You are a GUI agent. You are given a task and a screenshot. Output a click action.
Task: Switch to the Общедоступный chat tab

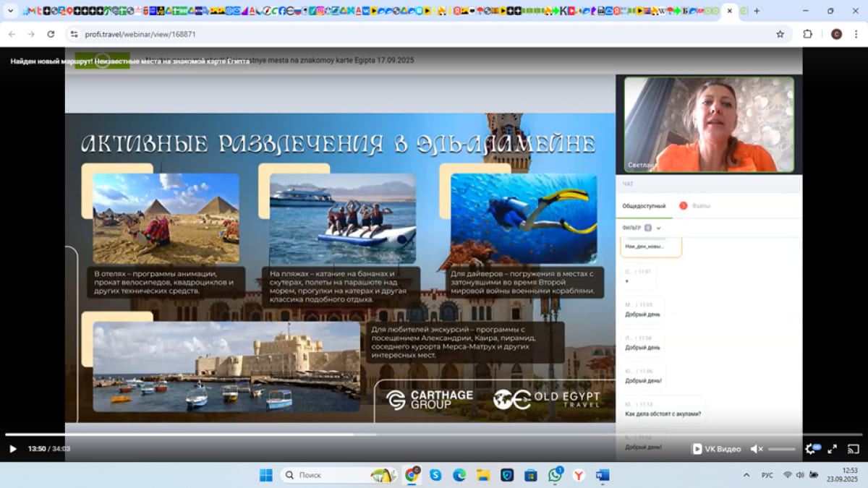644,206
